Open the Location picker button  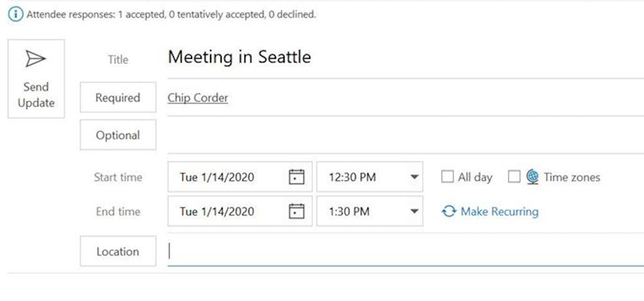point(118,251)
